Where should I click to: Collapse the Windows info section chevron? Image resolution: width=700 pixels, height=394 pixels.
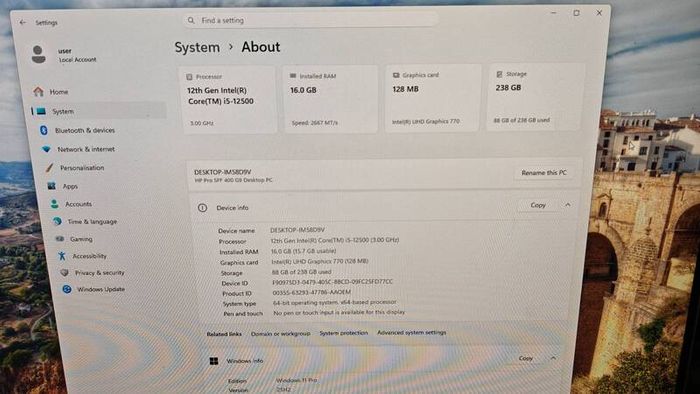553,358
